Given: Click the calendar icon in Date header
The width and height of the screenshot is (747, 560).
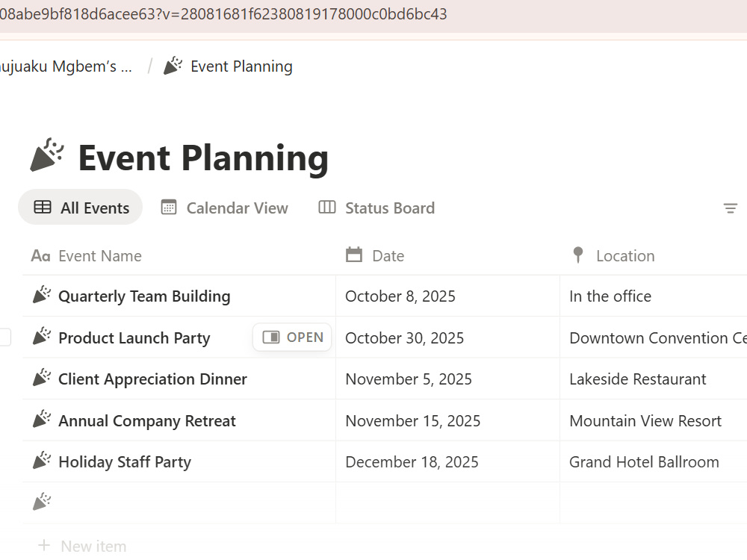Looking at the screenshot, I should 354,255.
